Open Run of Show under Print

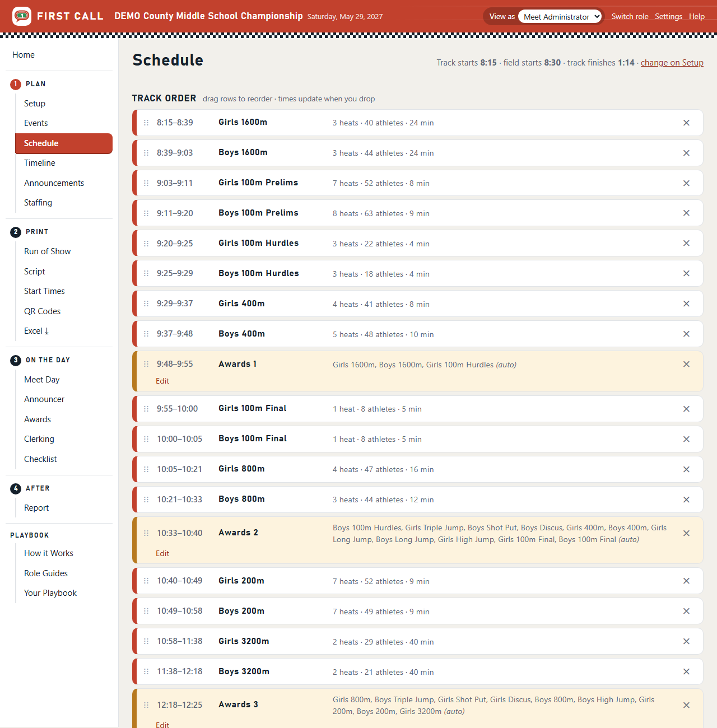pos(48,251)
